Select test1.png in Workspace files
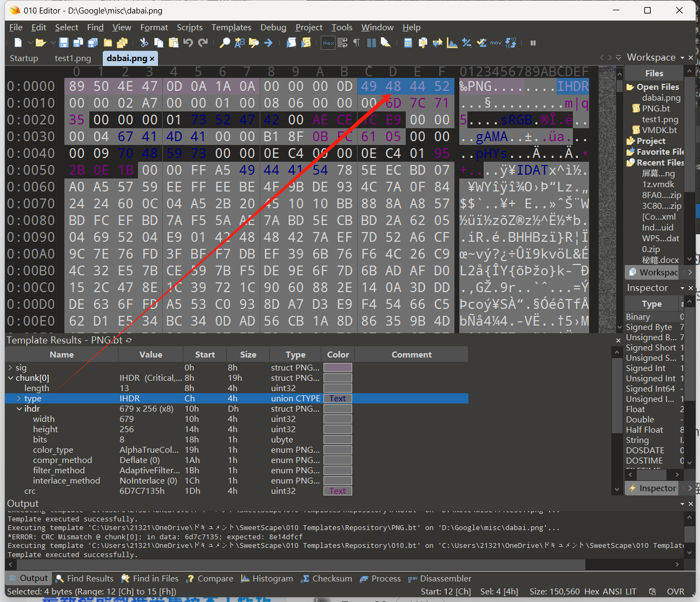The image size is (700, 602). (659, 120)
